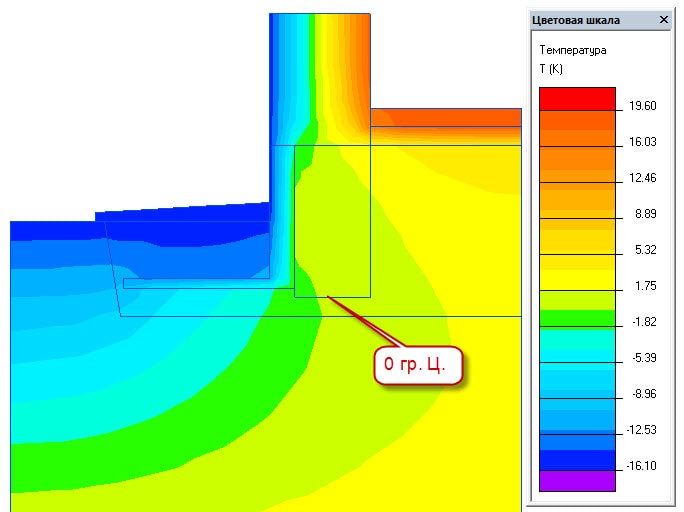Screen dimensions: 684x512
Task: Click the 19.60 scale value
Action: [643, 106]
